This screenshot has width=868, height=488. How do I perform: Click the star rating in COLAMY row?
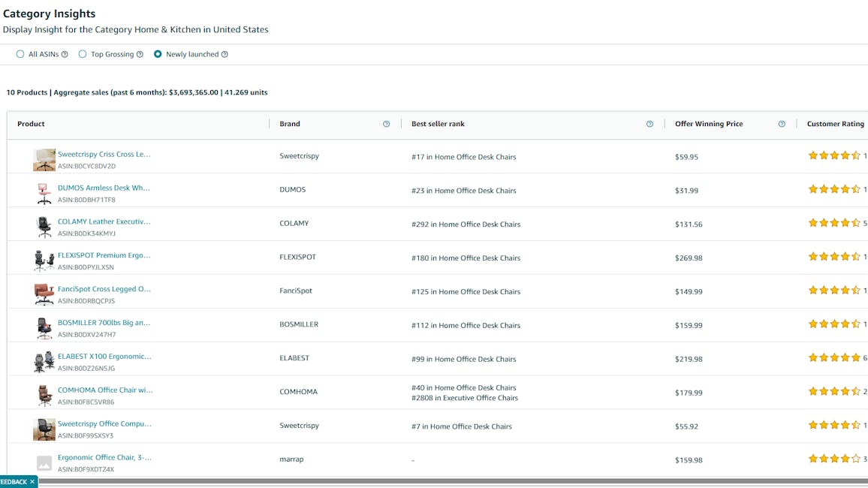coord(834,223)
